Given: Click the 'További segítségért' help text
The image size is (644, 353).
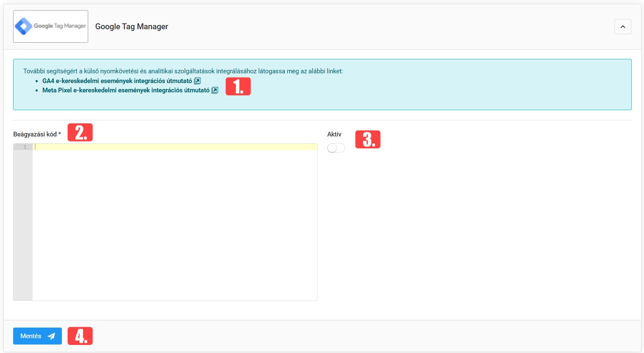Looking at the screenshot, I should (x=183, y=71).
